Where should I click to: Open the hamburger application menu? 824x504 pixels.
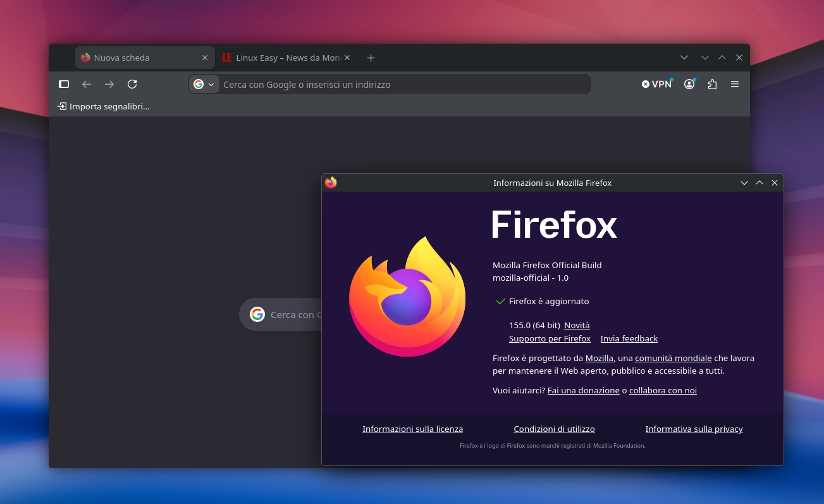pyautogui.click(x=735, y=84)
